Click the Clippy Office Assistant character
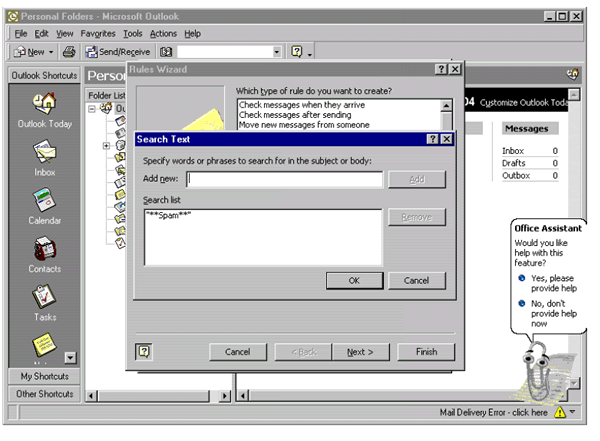600x441 pixels. coord(538,371)
